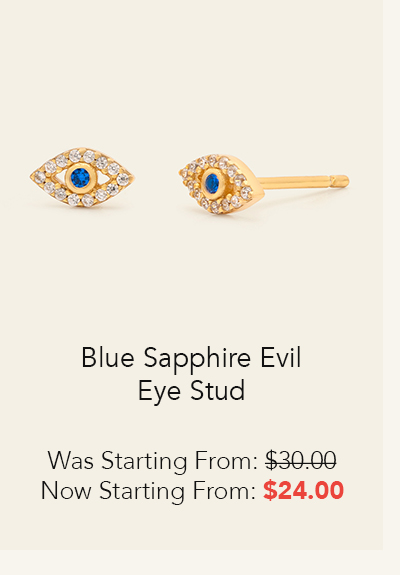The height and width of the screenshot is (575, 400).
Task: Click the word "Blue" in the title
Action: click(108, 358)
